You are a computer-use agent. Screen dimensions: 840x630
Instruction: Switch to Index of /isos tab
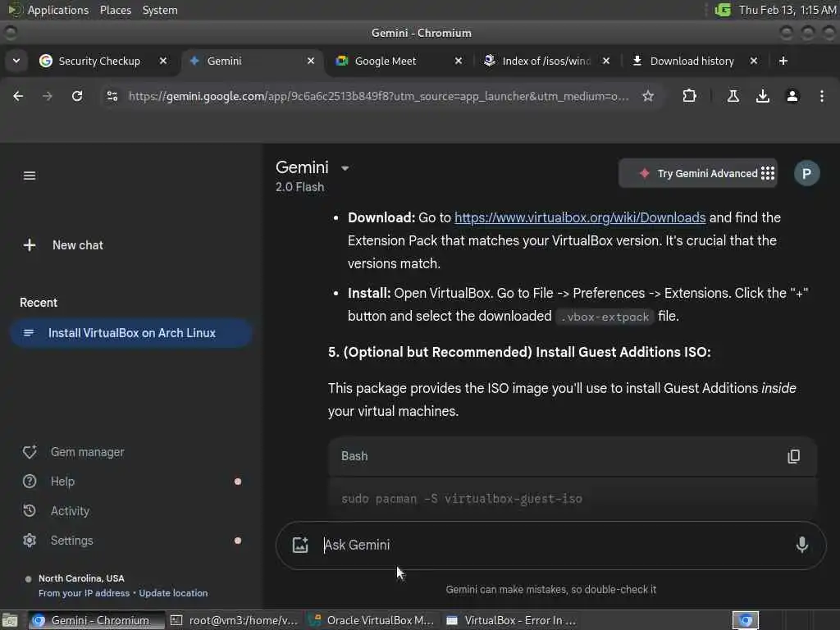[546, 61]
